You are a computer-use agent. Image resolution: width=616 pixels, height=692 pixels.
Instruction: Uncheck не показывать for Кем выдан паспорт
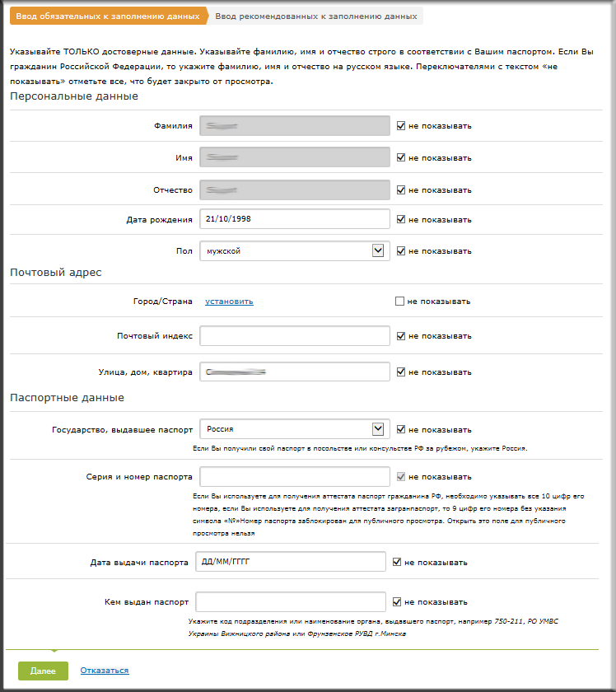[x=397, y=602]
